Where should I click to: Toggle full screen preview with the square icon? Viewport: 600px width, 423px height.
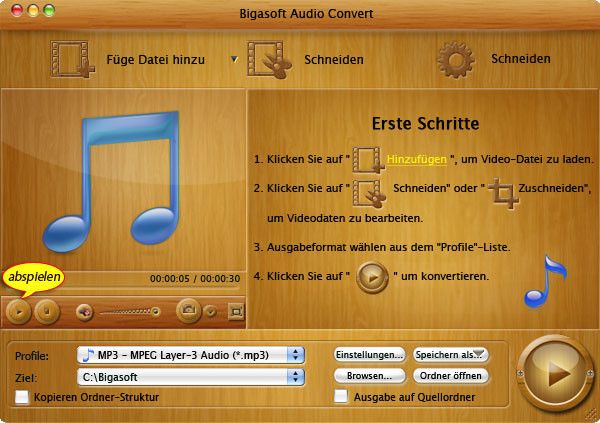point(236,312)
